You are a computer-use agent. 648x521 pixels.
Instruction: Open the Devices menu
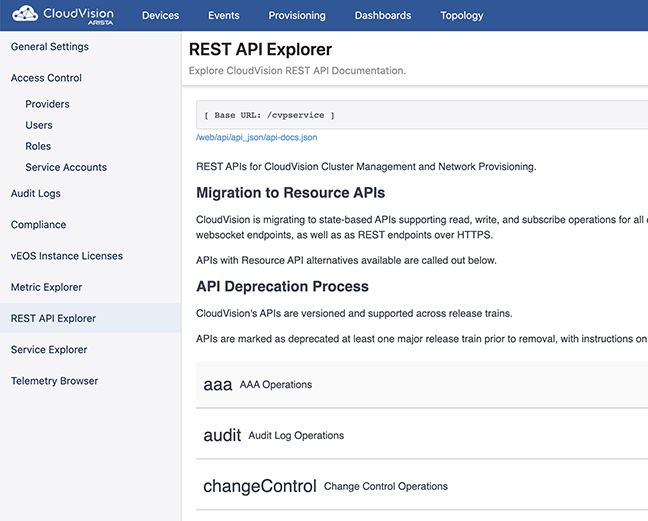[x=160, y=16]
